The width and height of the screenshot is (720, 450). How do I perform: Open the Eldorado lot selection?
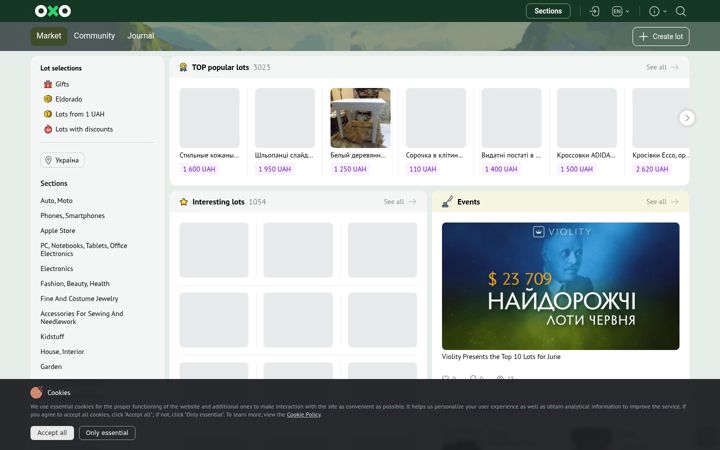(x=63, y=99)
